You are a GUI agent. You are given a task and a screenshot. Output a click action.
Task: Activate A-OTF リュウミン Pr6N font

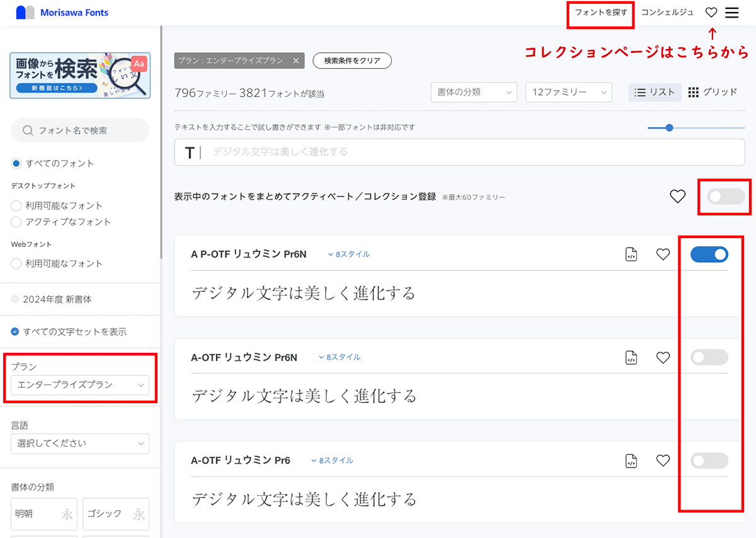709,358
